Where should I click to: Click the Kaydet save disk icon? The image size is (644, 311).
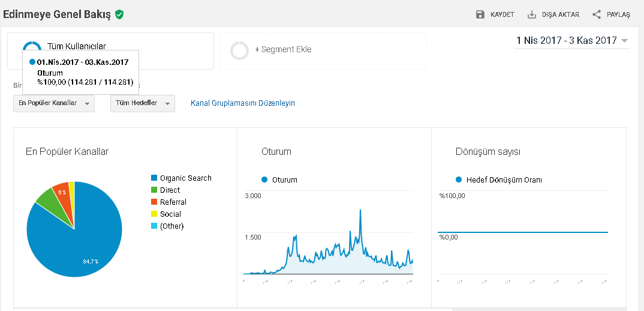pos(480,14)
